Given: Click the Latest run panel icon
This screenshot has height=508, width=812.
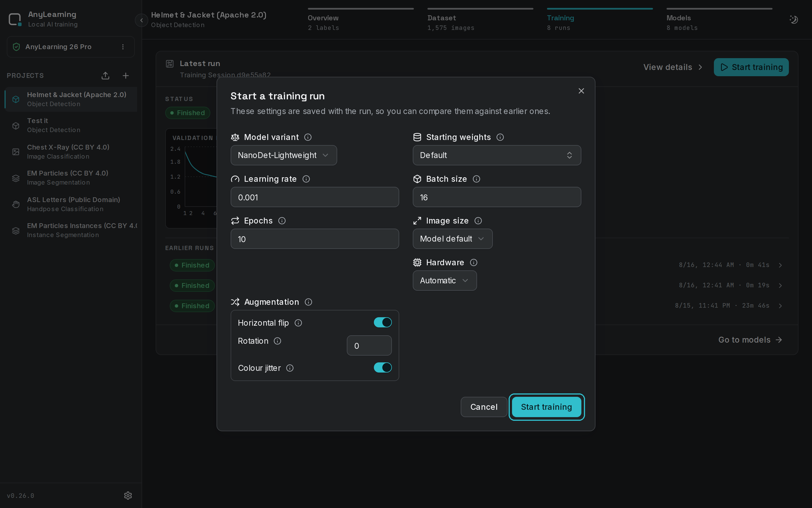Looking at the screenshot, I should tap(170, 63).
